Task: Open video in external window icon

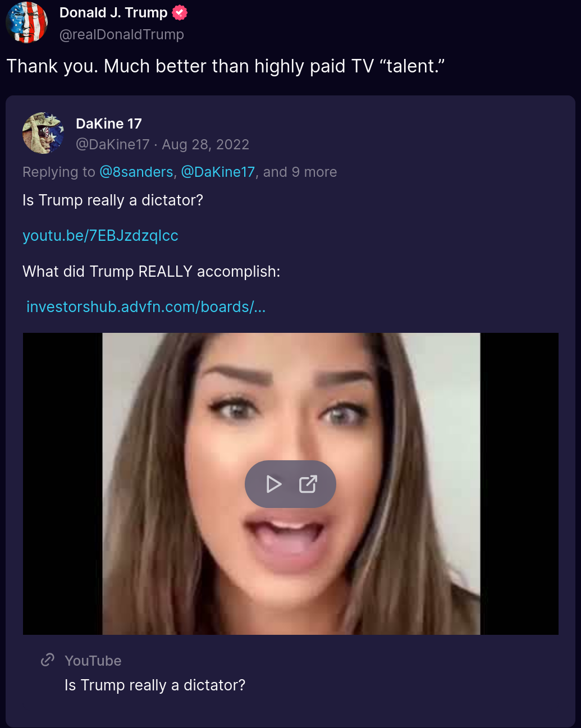Action: [308, 484]
